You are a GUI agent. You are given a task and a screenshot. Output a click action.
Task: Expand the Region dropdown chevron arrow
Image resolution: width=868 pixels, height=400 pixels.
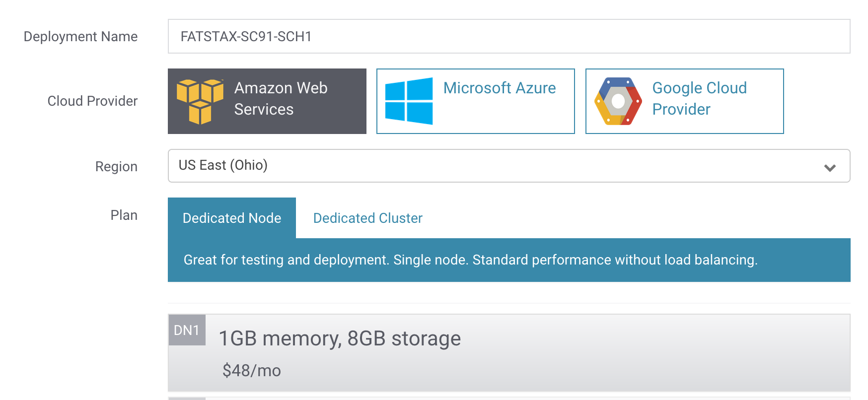[830, 168]
